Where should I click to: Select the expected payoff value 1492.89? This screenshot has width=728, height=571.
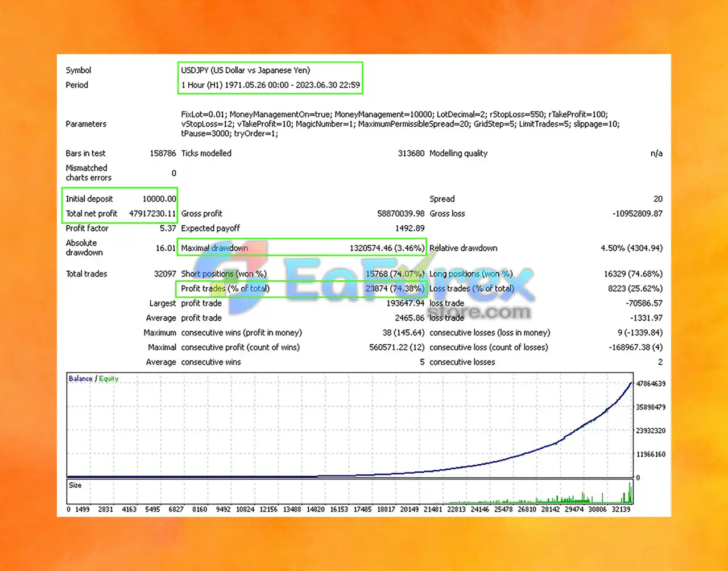410,229
